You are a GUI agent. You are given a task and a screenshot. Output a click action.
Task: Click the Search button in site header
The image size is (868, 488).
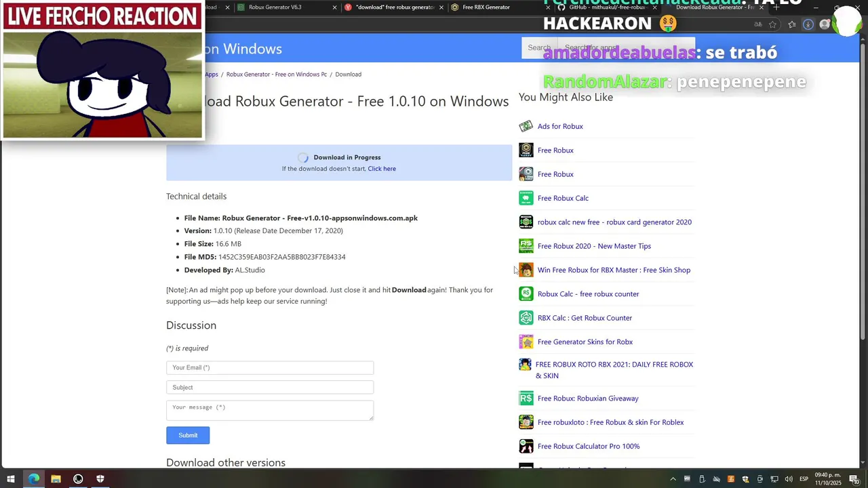539,47
